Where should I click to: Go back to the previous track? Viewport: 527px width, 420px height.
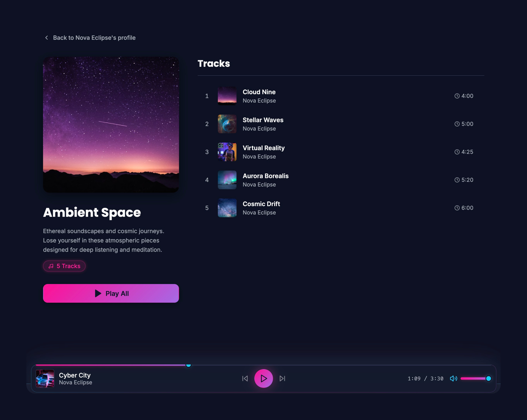(245, 378)
